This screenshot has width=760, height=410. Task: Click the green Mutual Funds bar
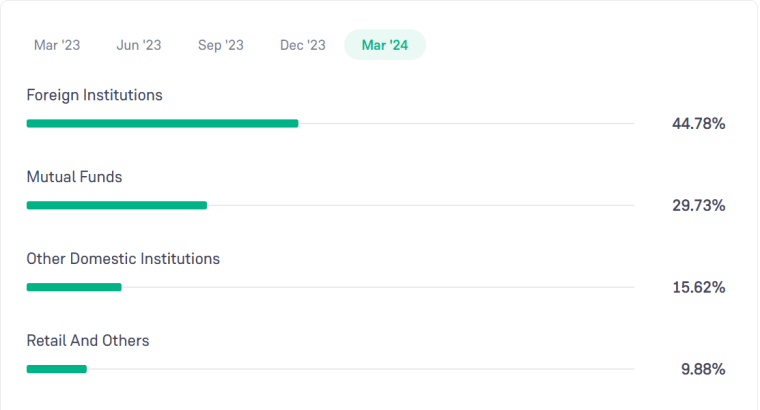click(x=116, y=205)
